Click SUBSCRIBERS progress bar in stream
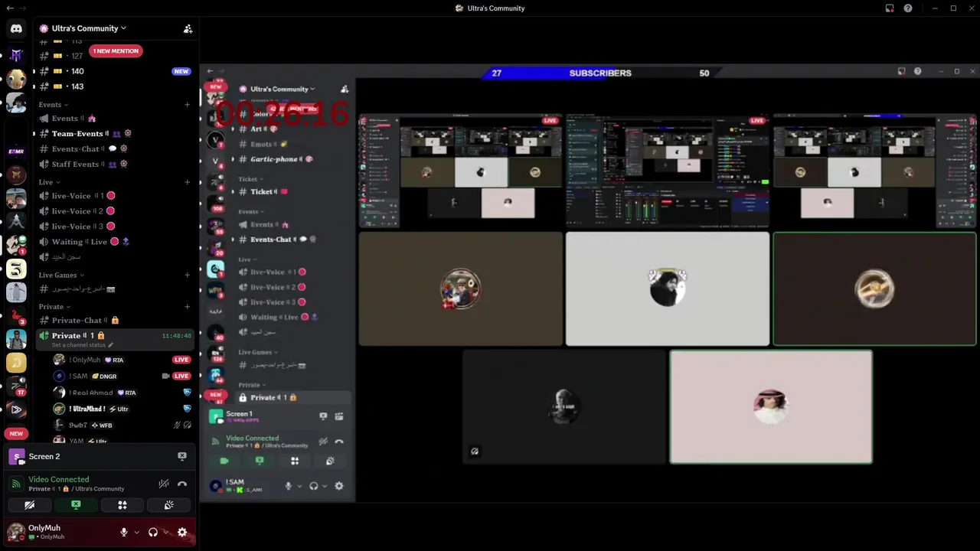This screenshot has width=980, height=551. tap(600, 73)
